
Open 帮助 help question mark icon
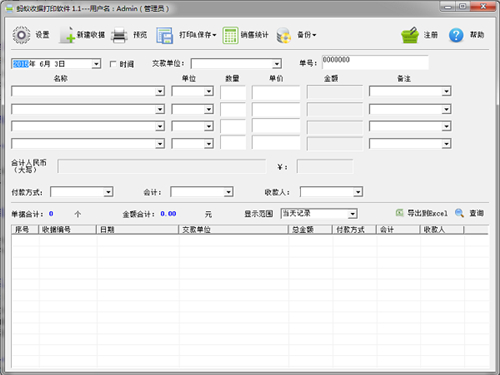[456, 35]
